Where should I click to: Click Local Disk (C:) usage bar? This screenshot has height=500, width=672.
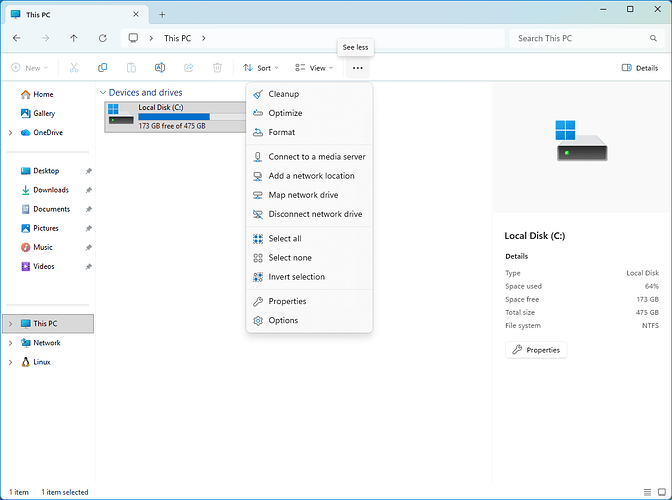point(192,117)
